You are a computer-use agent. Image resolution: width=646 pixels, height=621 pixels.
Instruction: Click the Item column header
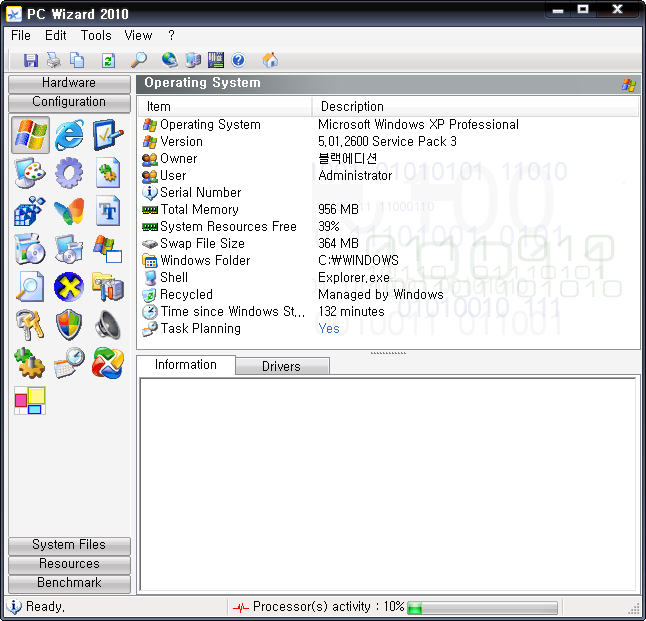tap(225, 107)
